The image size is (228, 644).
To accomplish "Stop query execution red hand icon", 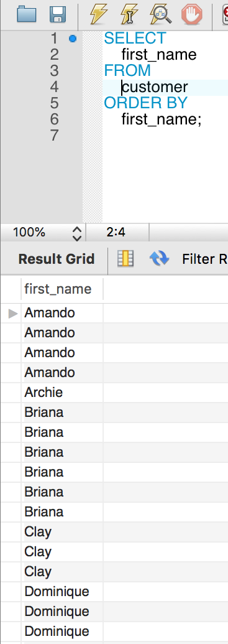I will [x=192, y=14].
